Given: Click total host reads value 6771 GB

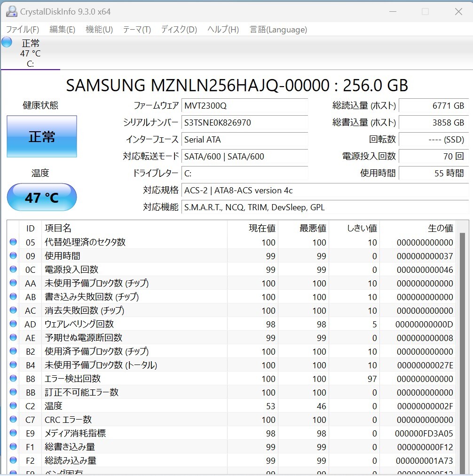Looking at the screenshot, I should point(434,106).
